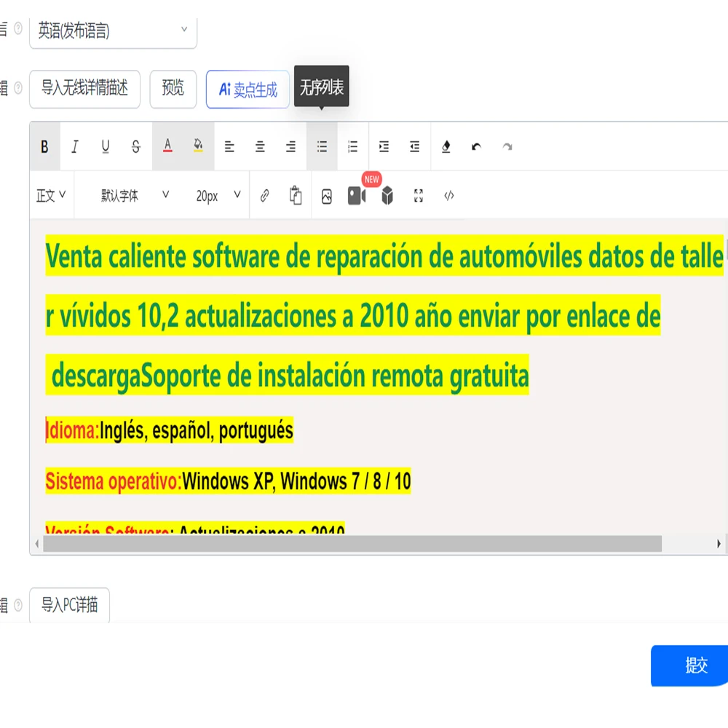728x728 pixels.
Task: Insert an image into the editor
Action: click(327, 196)
